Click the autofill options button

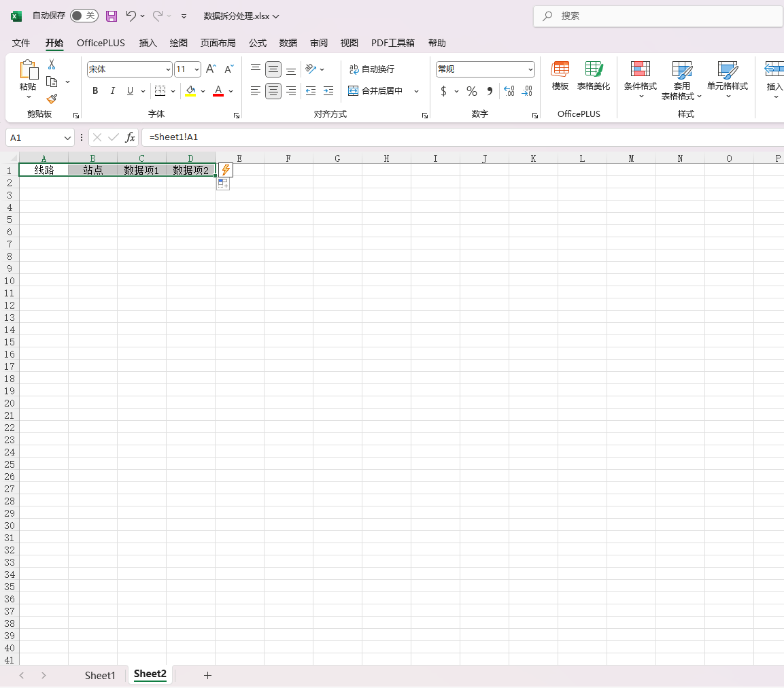coord(223,184)
